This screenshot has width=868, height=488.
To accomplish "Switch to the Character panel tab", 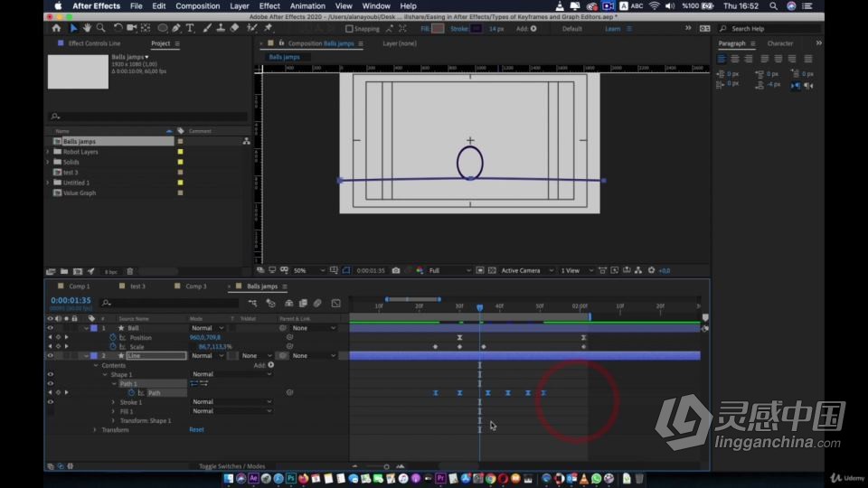I will (780, 43).
